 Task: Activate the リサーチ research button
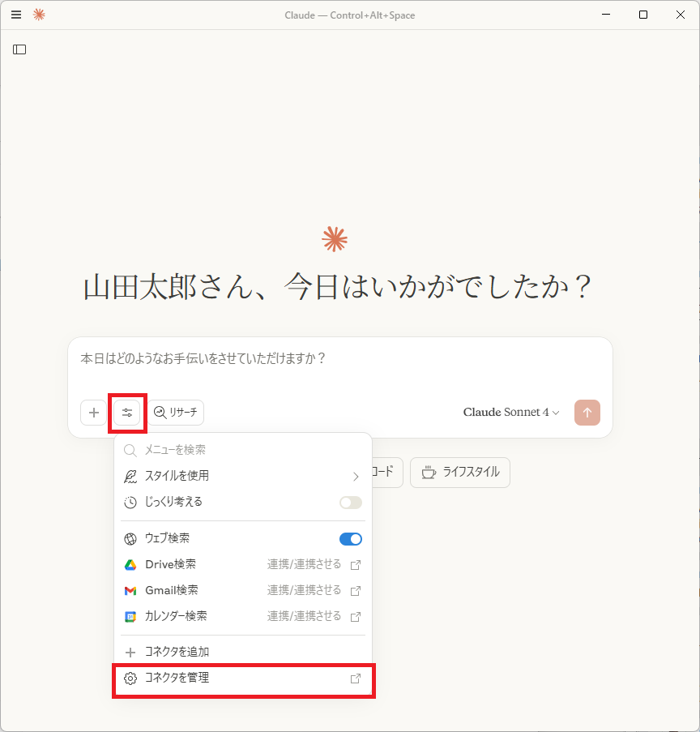tap(176, 413)
